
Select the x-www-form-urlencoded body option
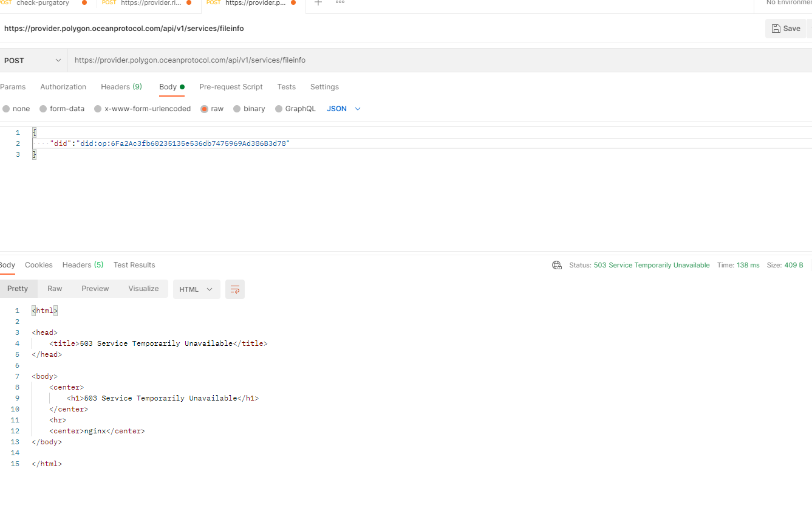97,108
